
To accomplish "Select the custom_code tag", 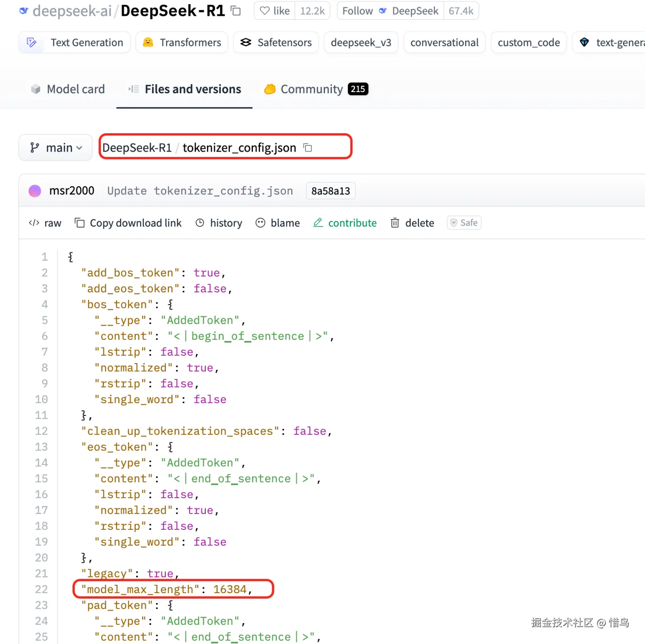I will tap(529, 42).
